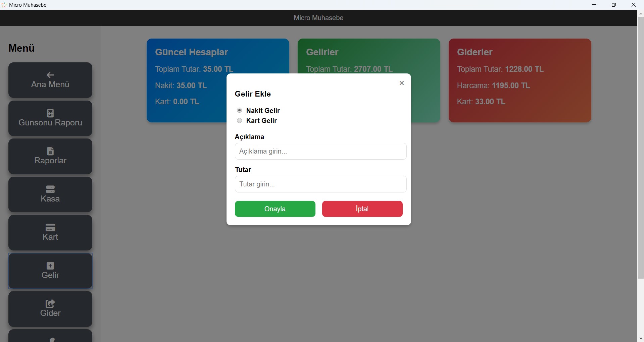644x342 pixels.
Task: Click the red İptal button
Action: (362, 209)
